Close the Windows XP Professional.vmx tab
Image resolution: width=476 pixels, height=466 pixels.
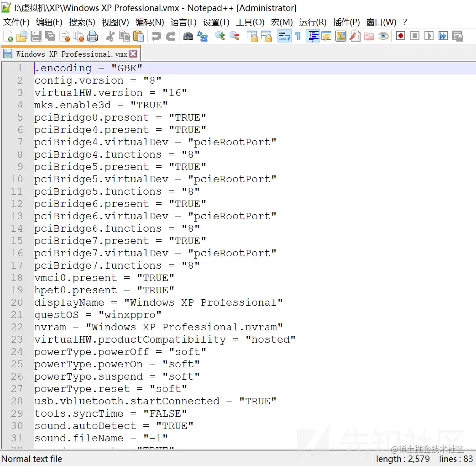point(133,54)
